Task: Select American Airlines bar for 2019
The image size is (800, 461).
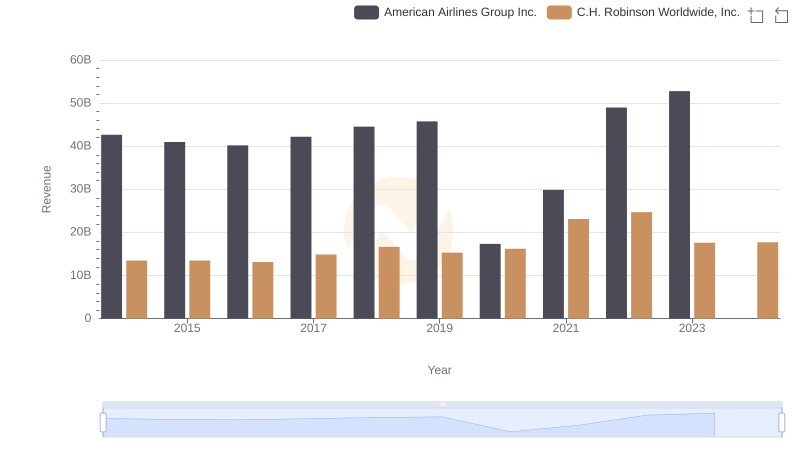Action: tap(427, 220)
